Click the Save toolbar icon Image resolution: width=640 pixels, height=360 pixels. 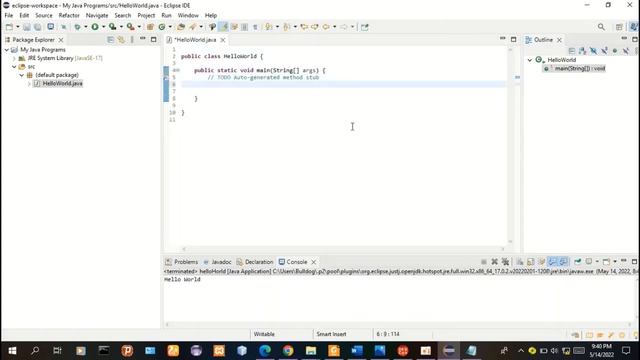click(x=27, y=27)
